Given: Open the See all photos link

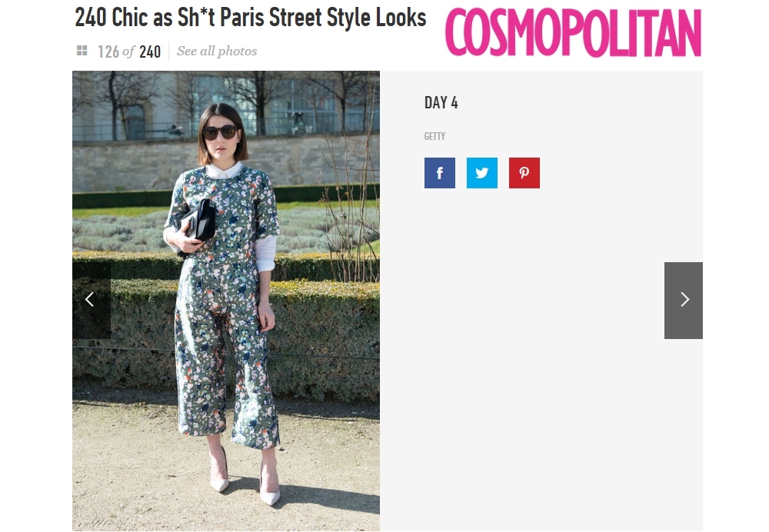Looking at the screenshot, I should (x=217, y=51).
